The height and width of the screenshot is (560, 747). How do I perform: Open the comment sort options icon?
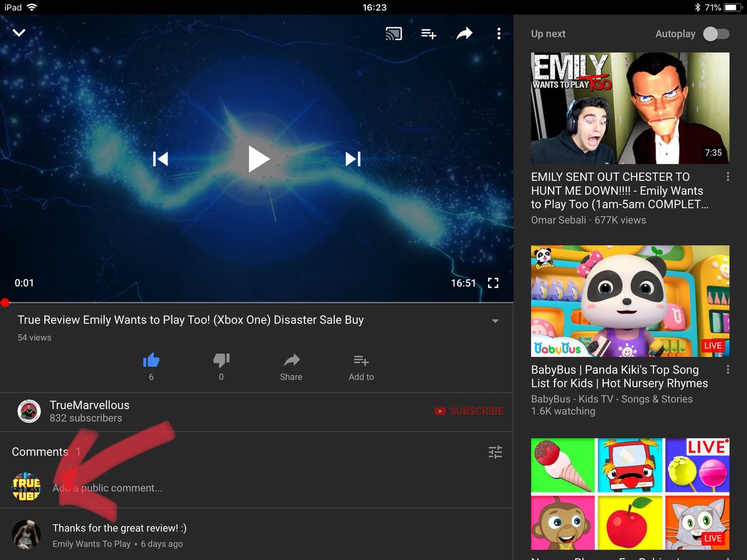pyautogui.click(x=495, y=452)
